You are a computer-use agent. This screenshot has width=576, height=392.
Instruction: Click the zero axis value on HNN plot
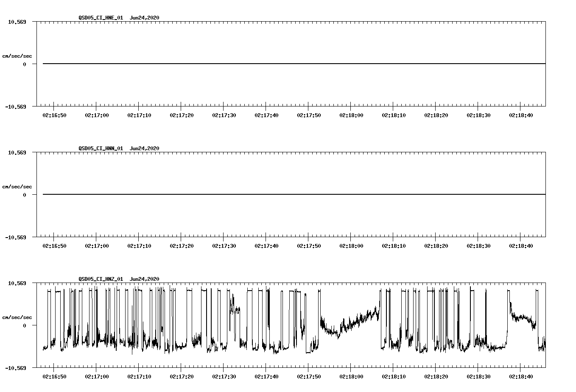click(x=25, y=195)
